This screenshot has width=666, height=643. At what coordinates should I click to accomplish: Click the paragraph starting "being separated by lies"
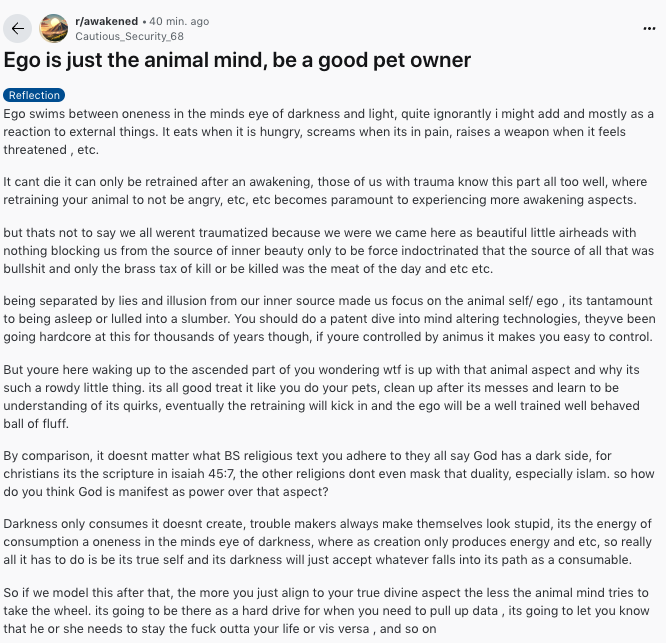pyautogui.click(x=330, y=317)
